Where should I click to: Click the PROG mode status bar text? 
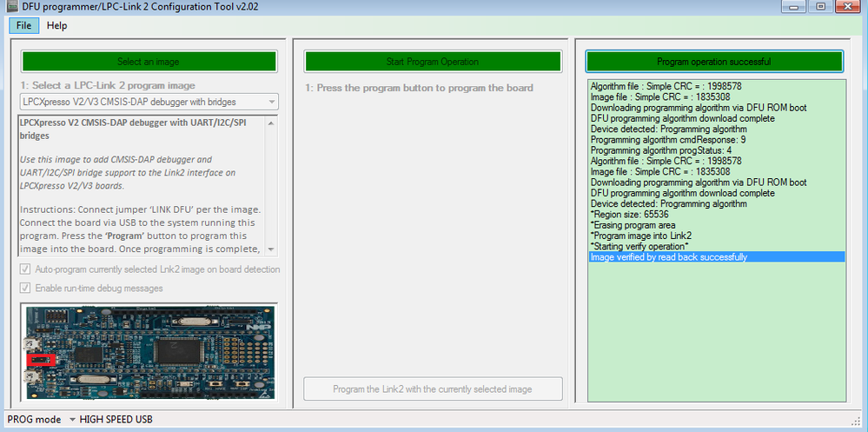34,419
